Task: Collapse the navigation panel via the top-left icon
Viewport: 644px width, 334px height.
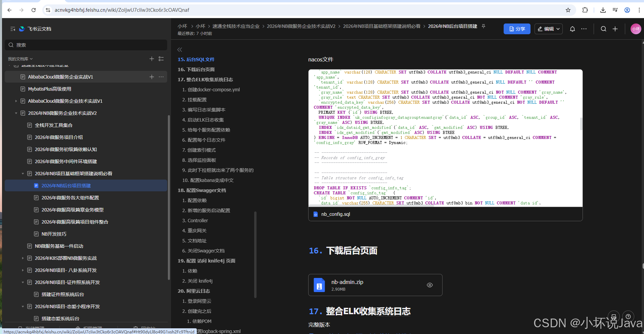Action: (x=12, y=29)
